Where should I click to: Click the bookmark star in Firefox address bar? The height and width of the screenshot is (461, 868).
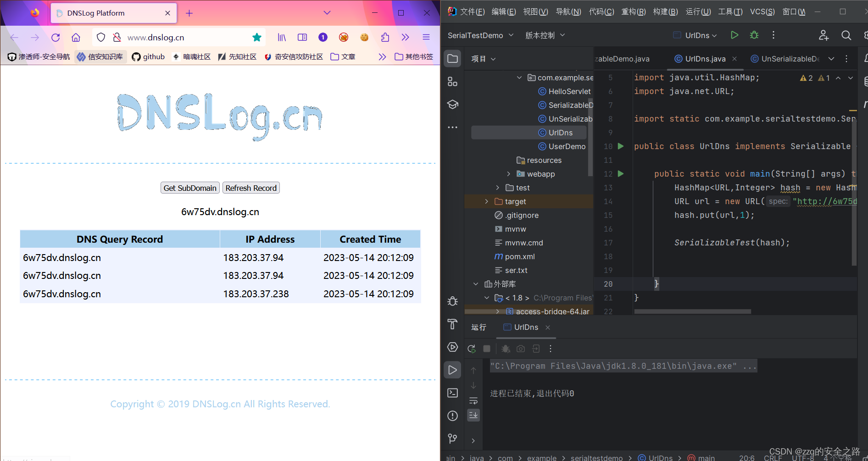coord(257,38)
